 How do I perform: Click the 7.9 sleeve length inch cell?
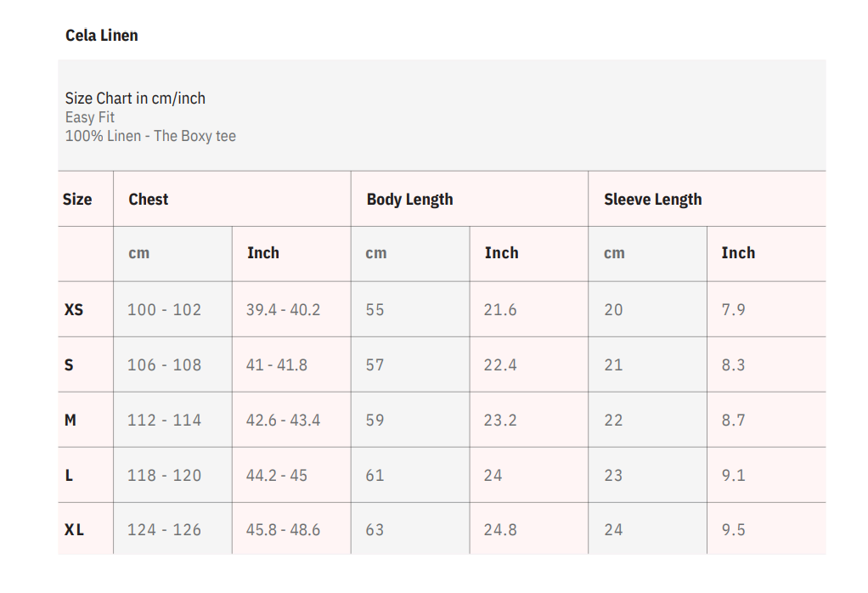pos(733,310)
